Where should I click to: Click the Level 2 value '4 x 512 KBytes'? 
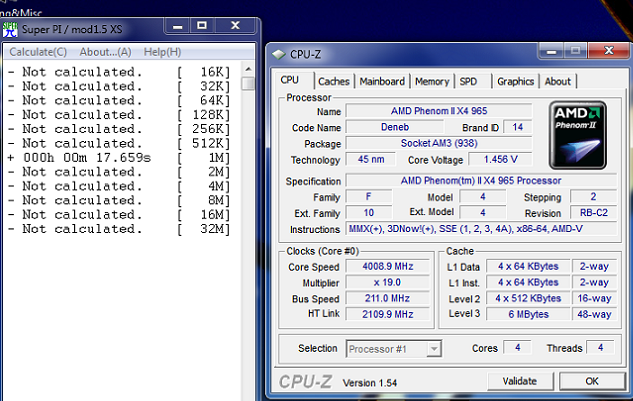(528, 298)
